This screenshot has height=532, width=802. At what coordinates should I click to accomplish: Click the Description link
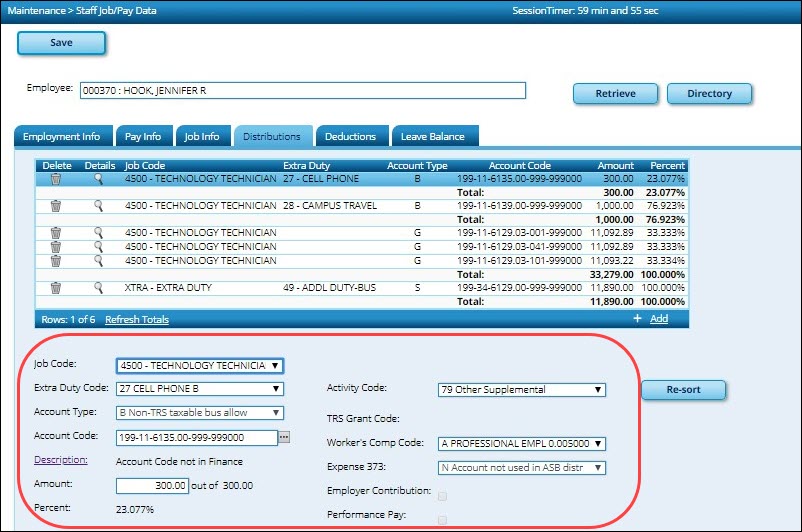[61, 460]
